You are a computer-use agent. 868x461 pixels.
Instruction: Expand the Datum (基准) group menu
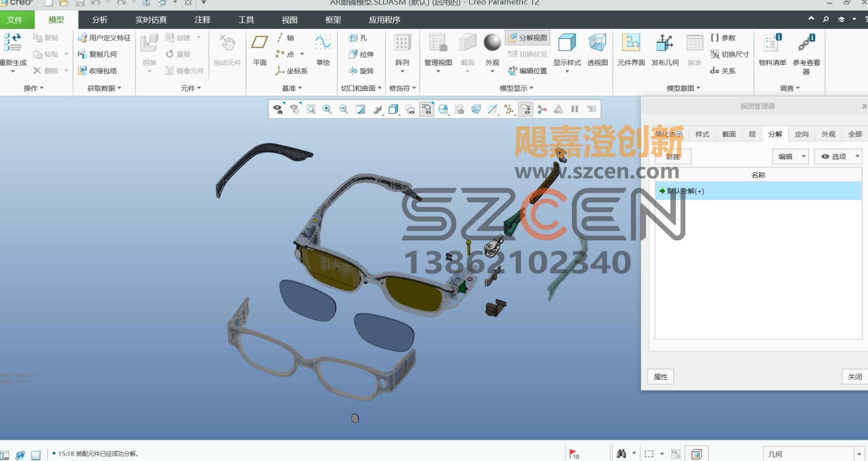pyautogui.click(x=292, y=88)
